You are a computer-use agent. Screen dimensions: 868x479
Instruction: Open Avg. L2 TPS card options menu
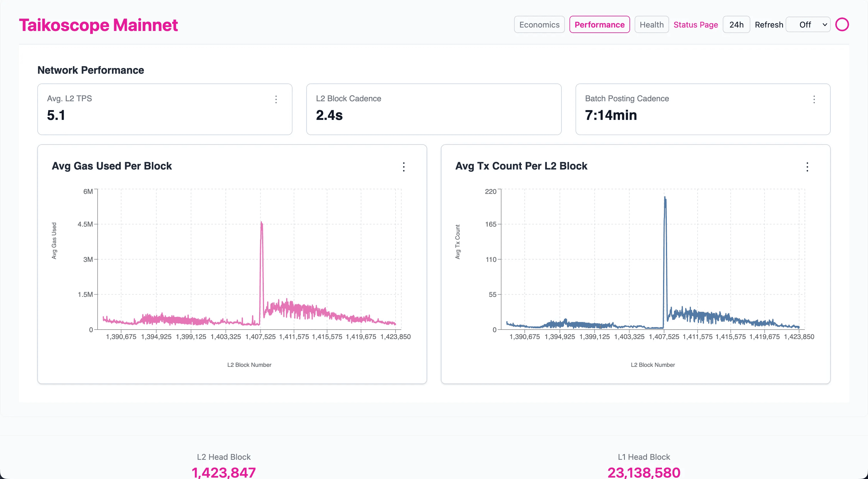click(276, 99)
